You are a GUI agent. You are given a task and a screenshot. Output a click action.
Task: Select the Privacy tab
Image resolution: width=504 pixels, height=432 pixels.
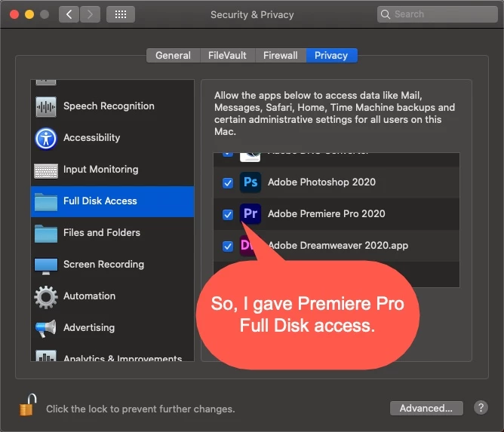pos(331,56)
